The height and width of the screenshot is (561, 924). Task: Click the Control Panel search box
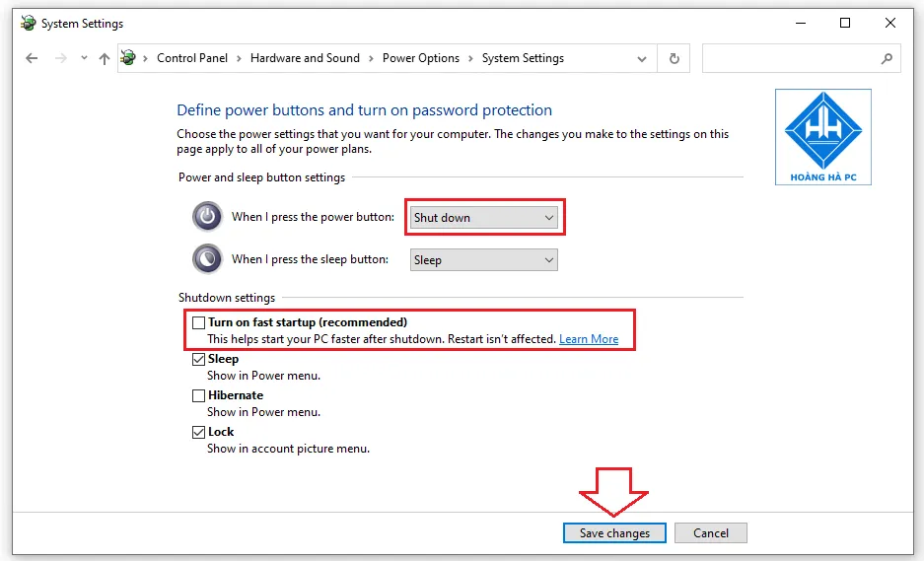pos(789,59)
